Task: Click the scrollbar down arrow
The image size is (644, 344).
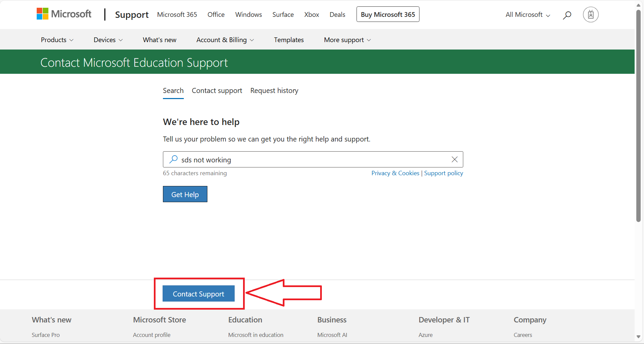Action: [x=638, y=337]
